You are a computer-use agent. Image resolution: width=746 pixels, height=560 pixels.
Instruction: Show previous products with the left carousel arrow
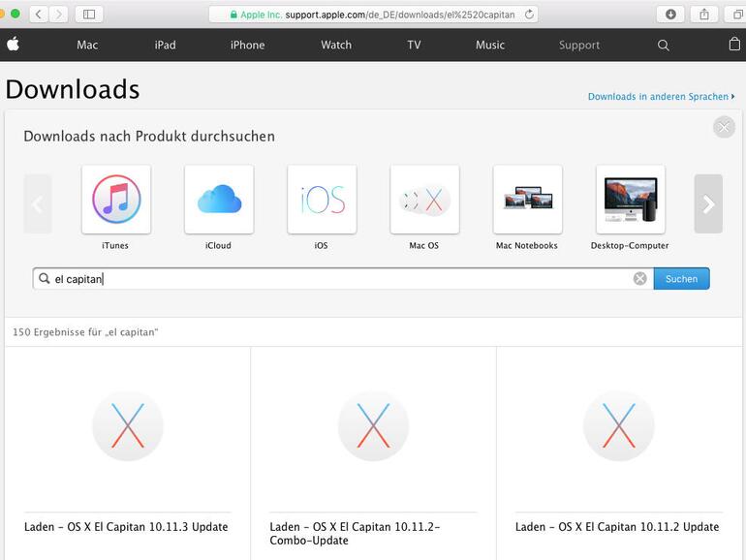[x=38, y=204]
